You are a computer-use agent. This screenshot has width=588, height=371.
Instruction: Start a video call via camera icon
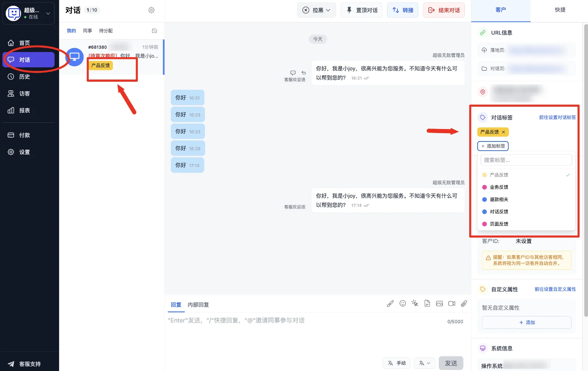451,304
